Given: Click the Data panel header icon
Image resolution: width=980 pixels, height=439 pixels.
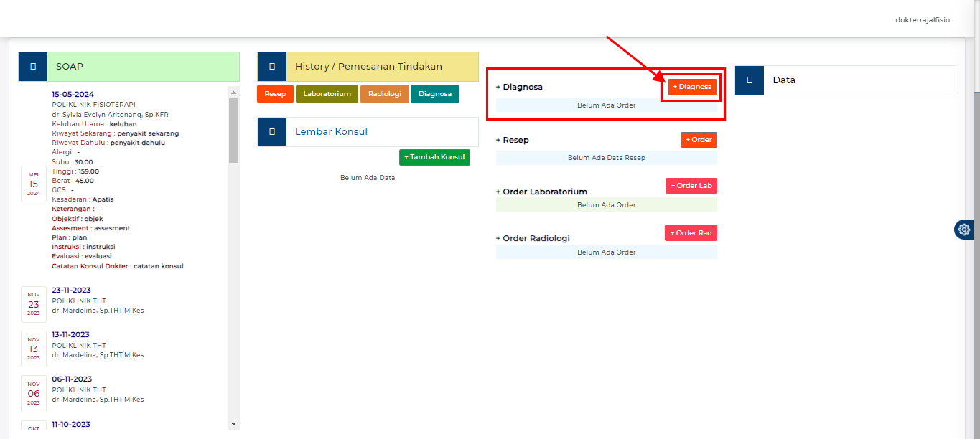Looking at the screenshot, I should click(x=750, y=80).
